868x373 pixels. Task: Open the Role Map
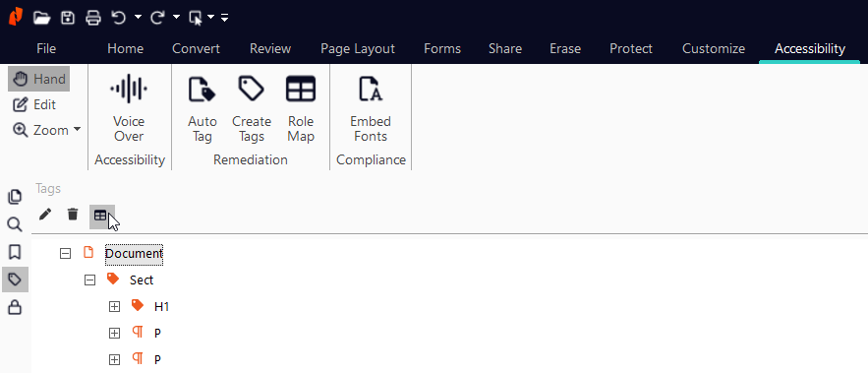tap(301, 108)
